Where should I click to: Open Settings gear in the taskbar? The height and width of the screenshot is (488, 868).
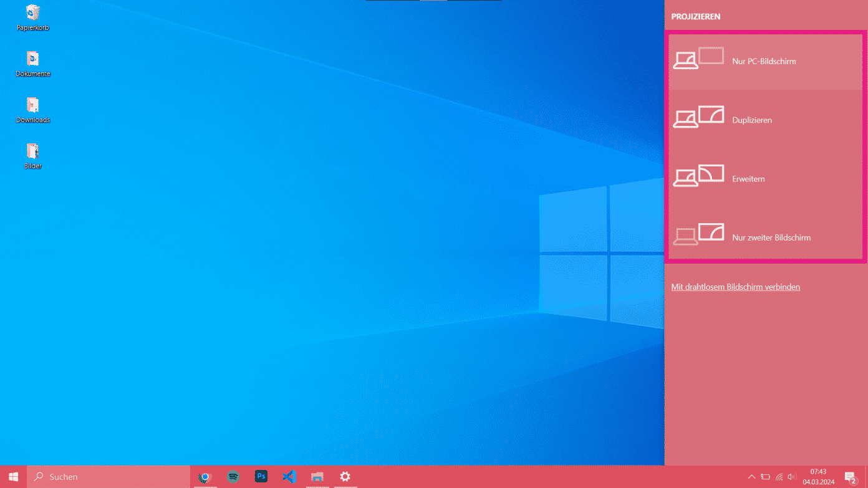345,477
